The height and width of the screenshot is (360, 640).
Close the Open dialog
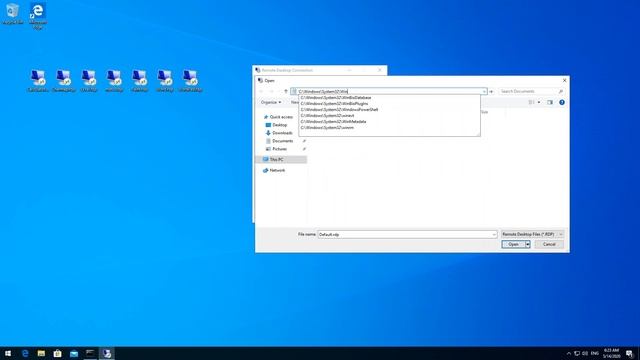[x=564, y=81]
